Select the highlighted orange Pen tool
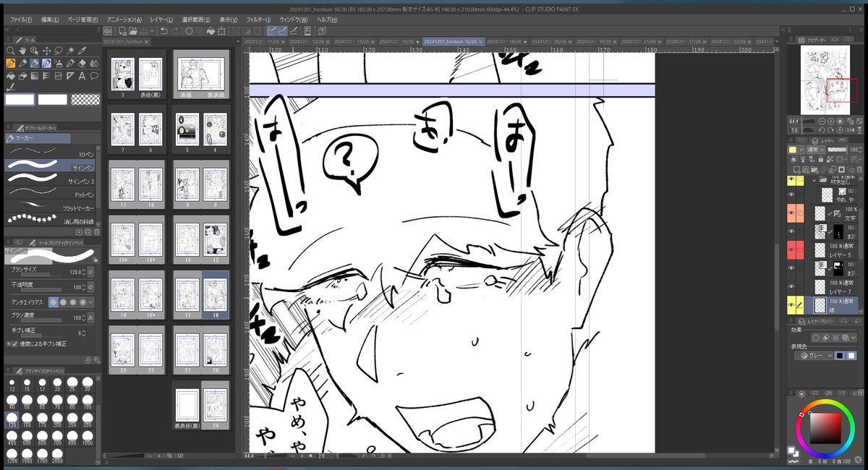 point(10,63)
